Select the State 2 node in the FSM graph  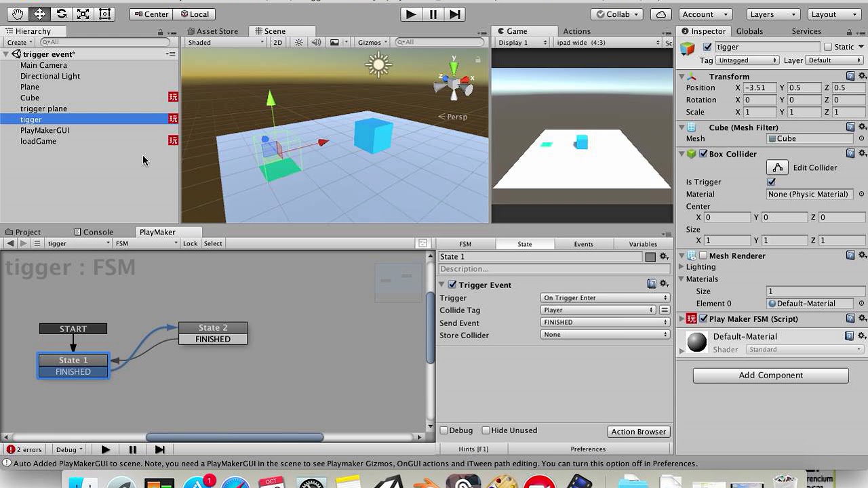pos(213,327)
